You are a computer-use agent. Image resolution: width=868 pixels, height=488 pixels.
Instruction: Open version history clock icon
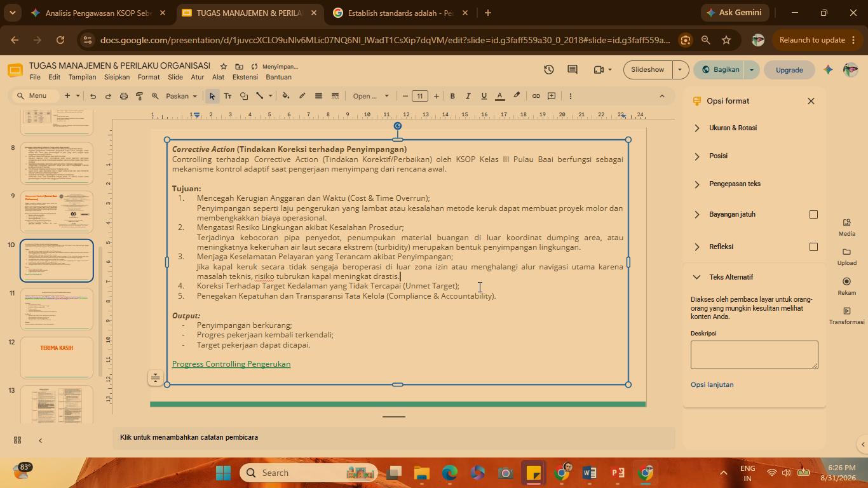549,69
